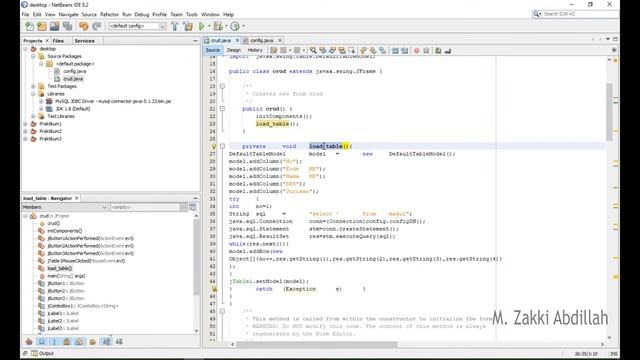Toggle Show Inner Classes filter in Navigator
Screen dimensions: 640x360
point(79,342)
